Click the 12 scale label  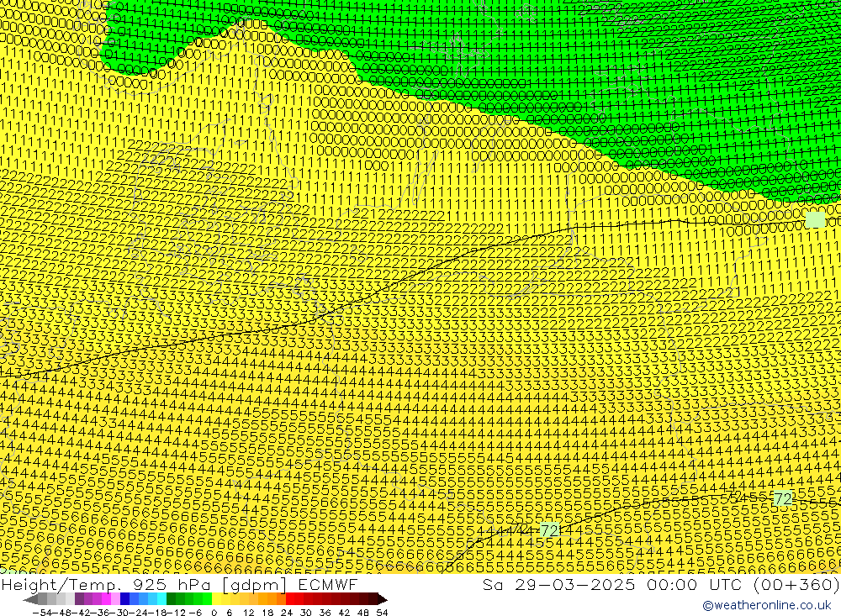pos(249,613)
